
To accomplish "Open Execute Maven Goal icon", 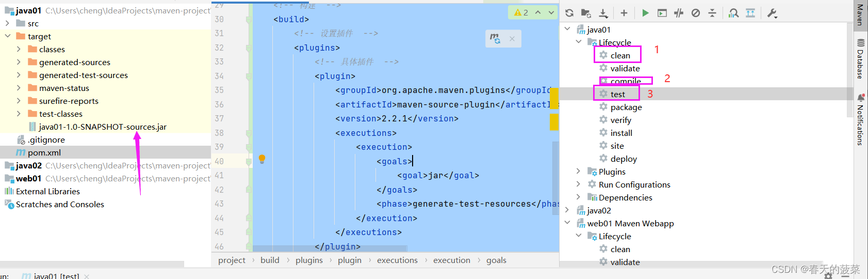I will tap(662, 13).
